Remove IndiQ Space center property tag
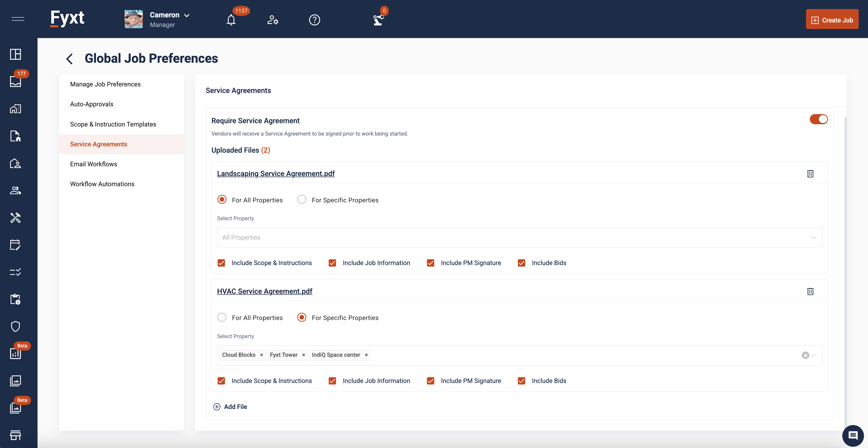The image size is (868, 448). 366,355
